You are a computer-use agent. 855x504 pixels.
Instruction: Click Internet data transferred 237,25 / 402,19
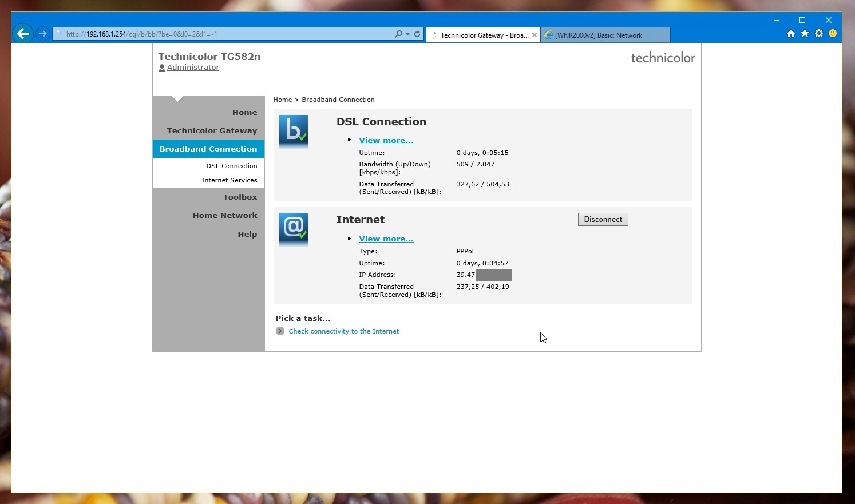point(482,287)
